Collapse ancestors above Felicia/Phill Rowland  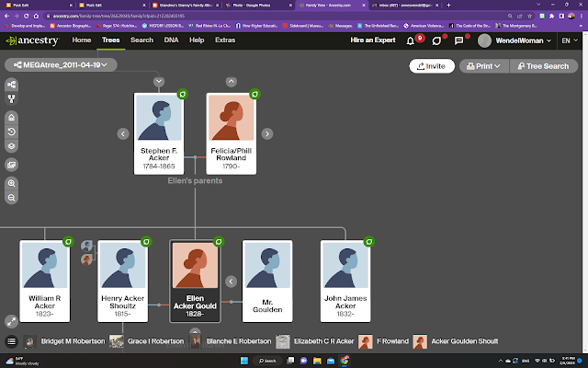[x=232, y=82]
